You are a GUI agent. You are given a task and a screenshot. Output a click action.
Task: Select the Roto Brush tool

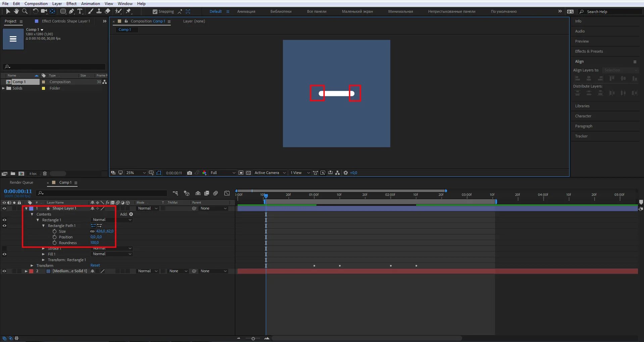118,11
